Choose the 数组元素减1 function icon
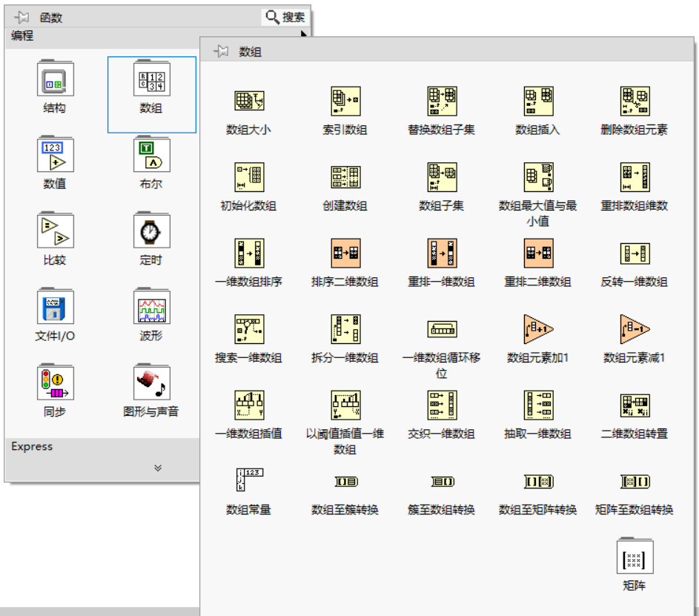Viewport: 699px width, 616px height. pos(635,329)
